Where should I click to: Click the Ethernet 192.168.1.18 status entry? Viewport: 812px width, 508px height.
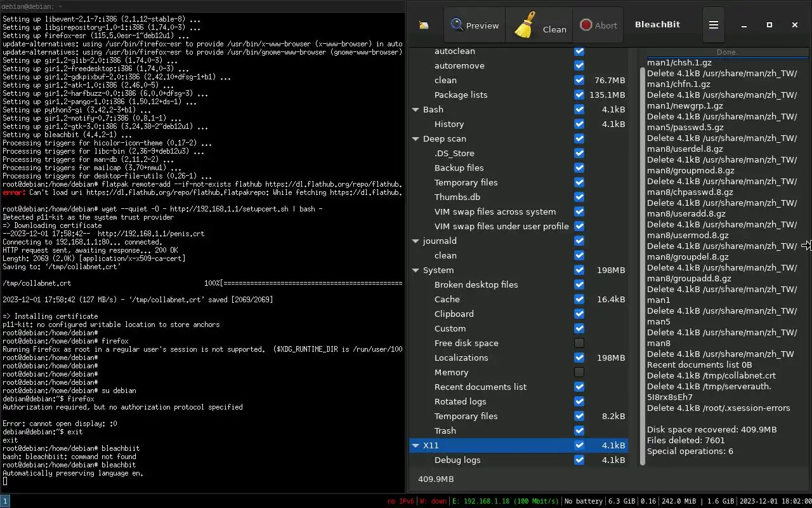505,501
